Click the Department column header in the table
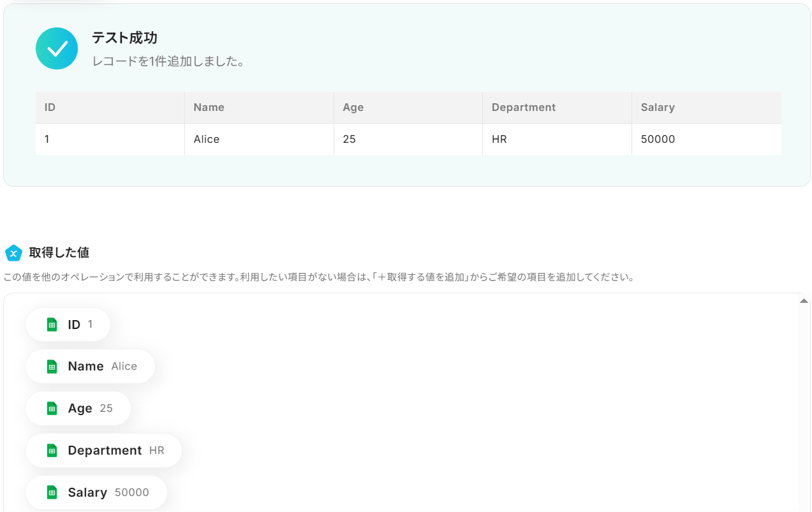This screenshot has height=512, width=812. pos(523,107)
